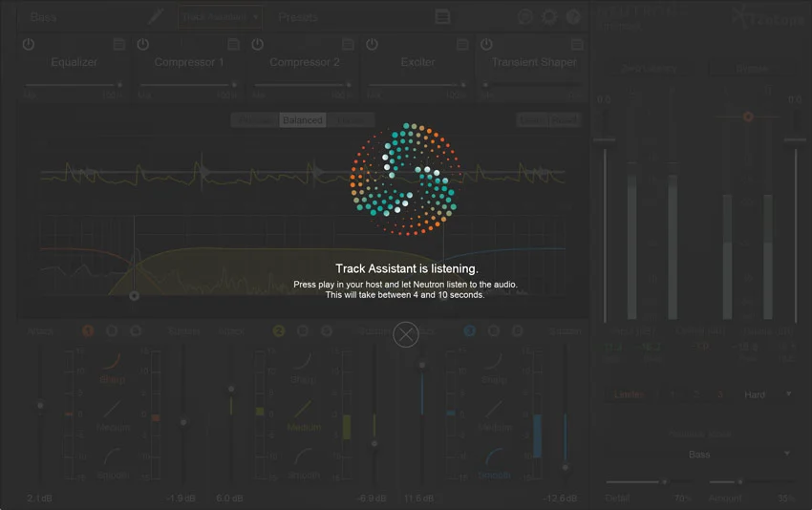The width and height of the screenshot is (812, 510).
Task: Select the Transient Shaper module tab
Action: [534, 62]
